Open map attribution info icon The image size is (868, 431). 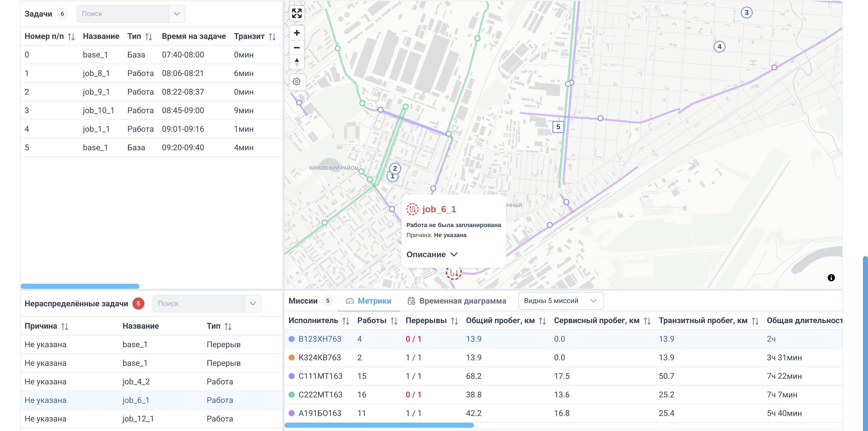831,277
